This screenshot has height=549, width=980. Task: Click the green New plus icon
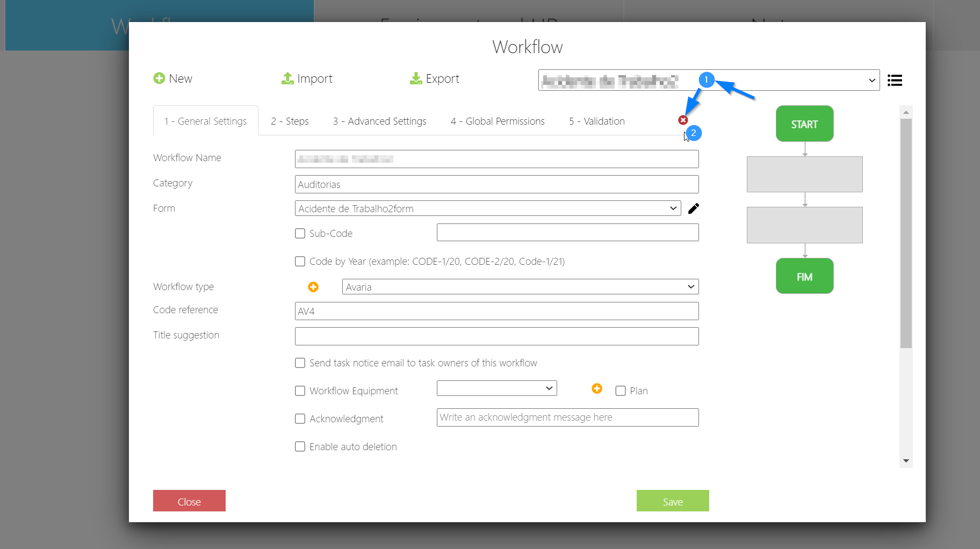(x=159, y=78)
